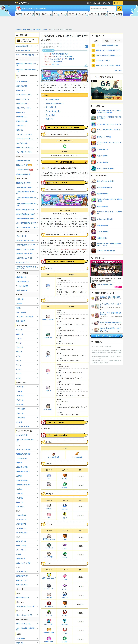Click the ペテルギウス character icon in 当たり table
138x644 pixels.
click(x=48, y=334)
